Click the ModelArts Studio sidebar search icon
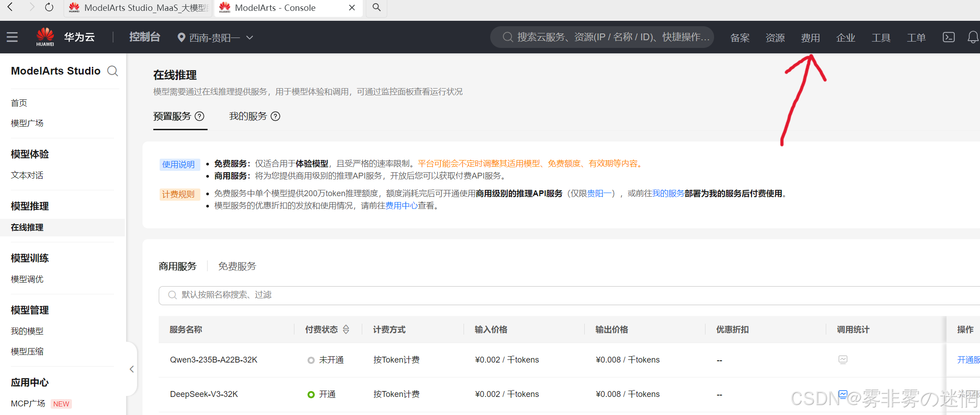 113,71
